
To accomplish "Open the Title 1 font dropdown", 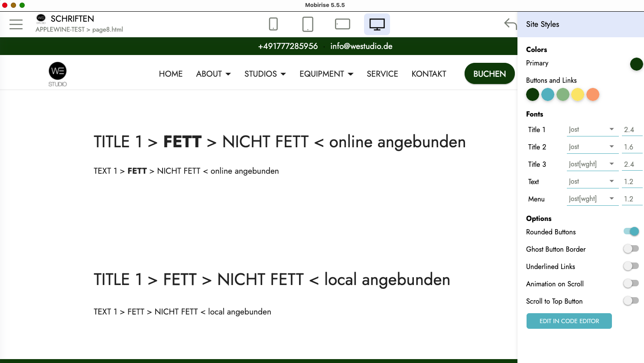I will click(592, 130).
